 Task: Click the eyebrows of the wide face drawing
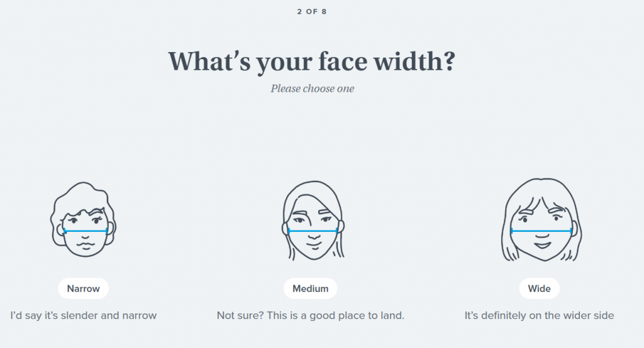(541, 211)
